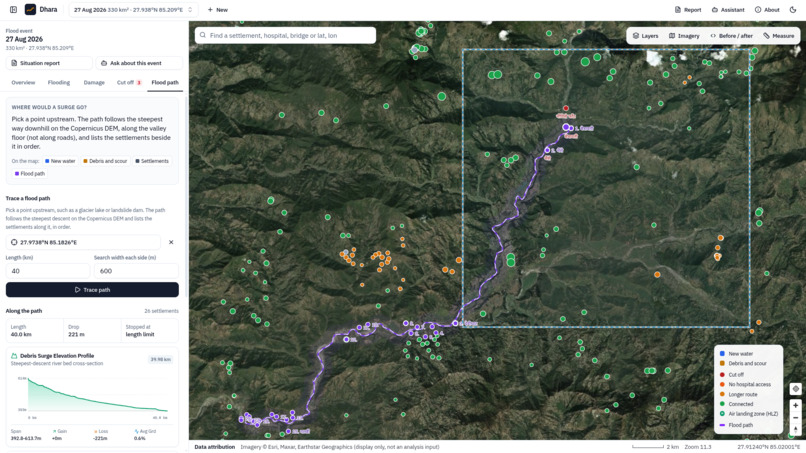Click the Span 392.8-613.7m value
Screen dimensions: 806x453
tap(26, 439)
